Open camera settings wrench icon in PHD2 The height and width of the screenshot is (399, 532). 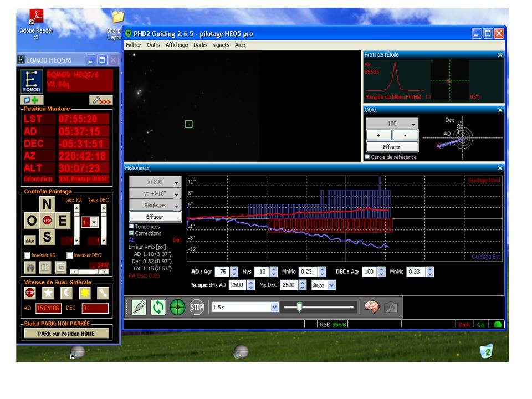(x=391, y=307)
